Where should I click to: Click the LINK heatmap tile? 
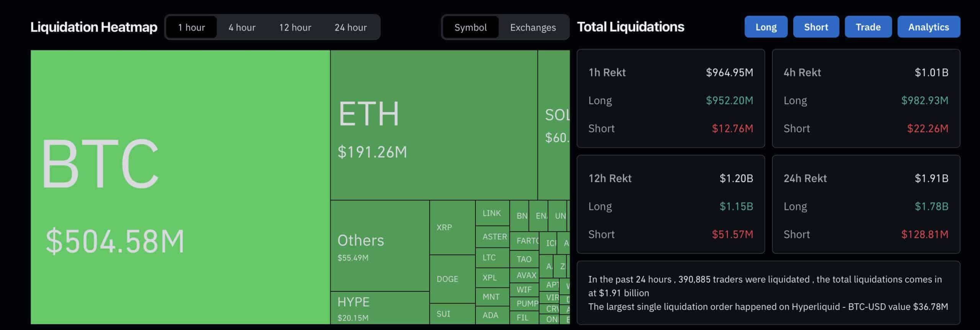pos(492,213)
